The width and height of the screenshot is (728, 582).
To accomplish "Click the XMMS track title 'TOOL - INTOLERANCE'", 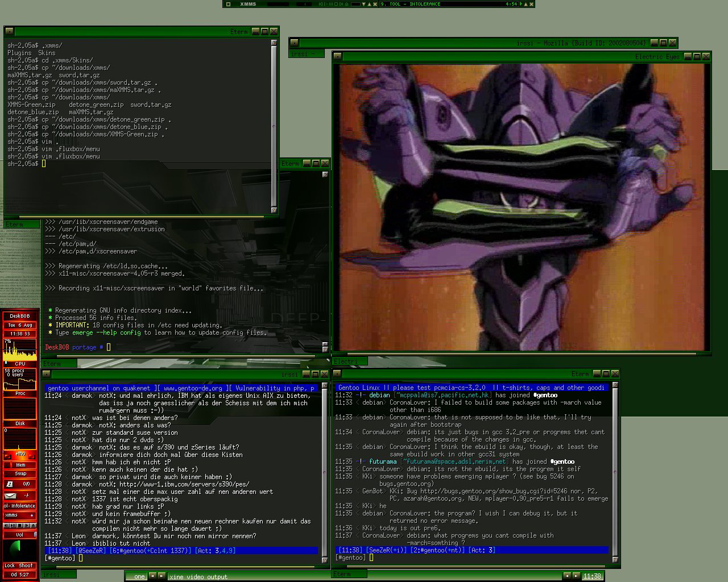I will pyautogui.click(x=415, y=4).
